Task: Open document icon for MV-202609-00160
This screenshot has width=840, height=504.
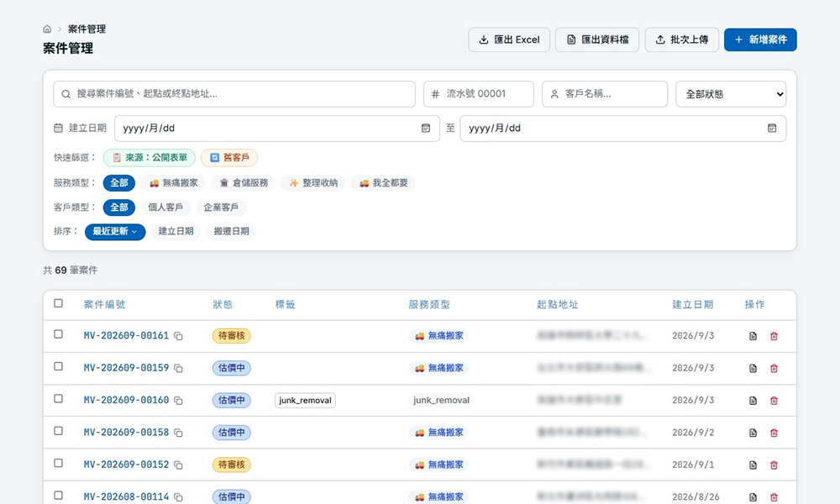Action: coord(753,401)
